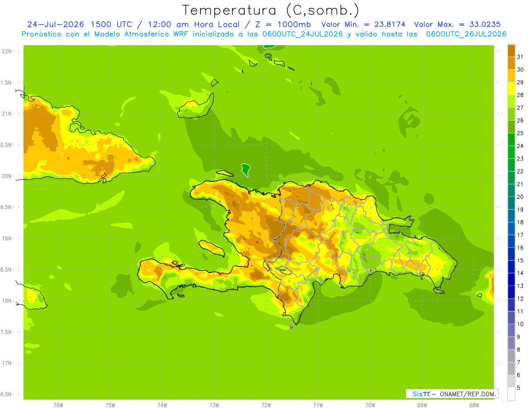Click the latitude label '17N'
Screen dimensions: 532x411
click(x=7, y=363)
